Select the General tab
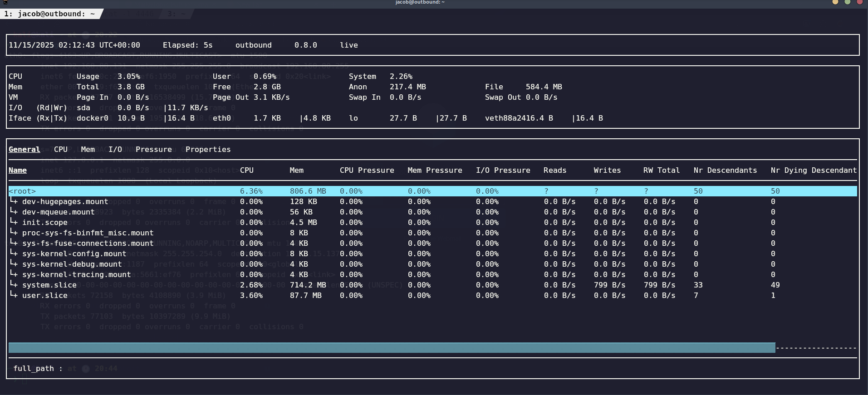 pyautogui.click(x=24, y=149)
